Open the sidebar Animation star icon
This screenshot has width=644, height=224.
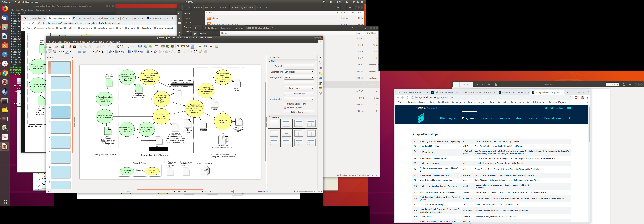pyautogui.click(x=320, y=73)
